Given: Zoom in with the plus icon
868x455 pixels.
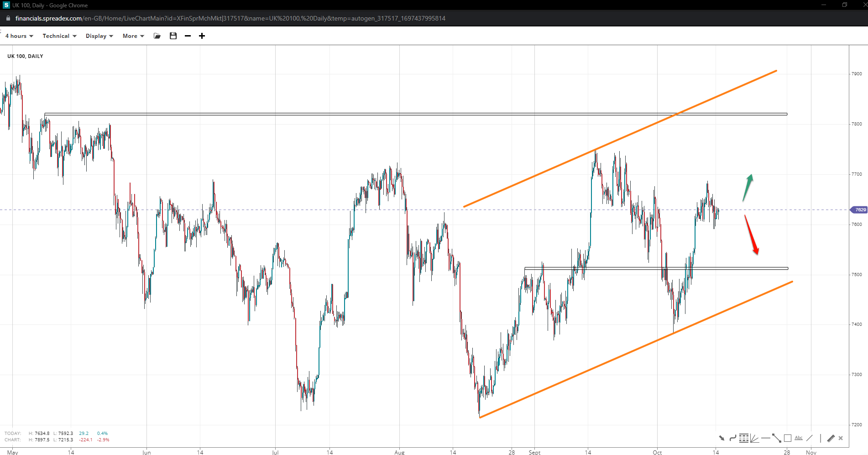Looking at the screenshot, I should point(202,36).
